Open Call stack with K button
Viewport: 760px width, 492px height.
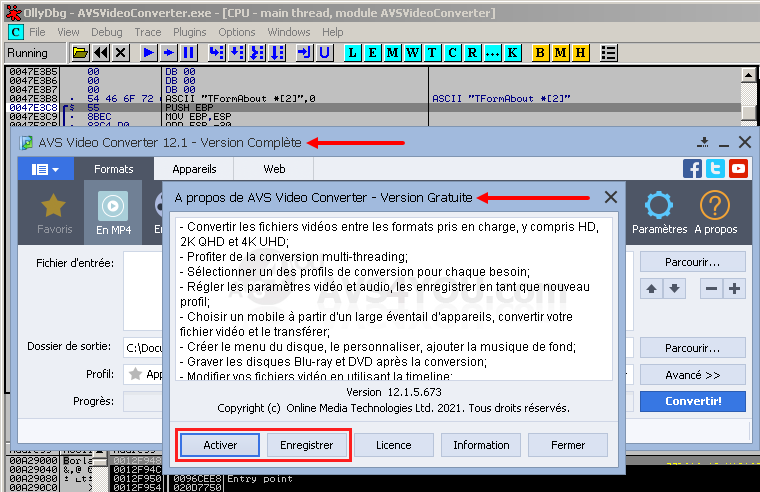[x=512, y=52]
